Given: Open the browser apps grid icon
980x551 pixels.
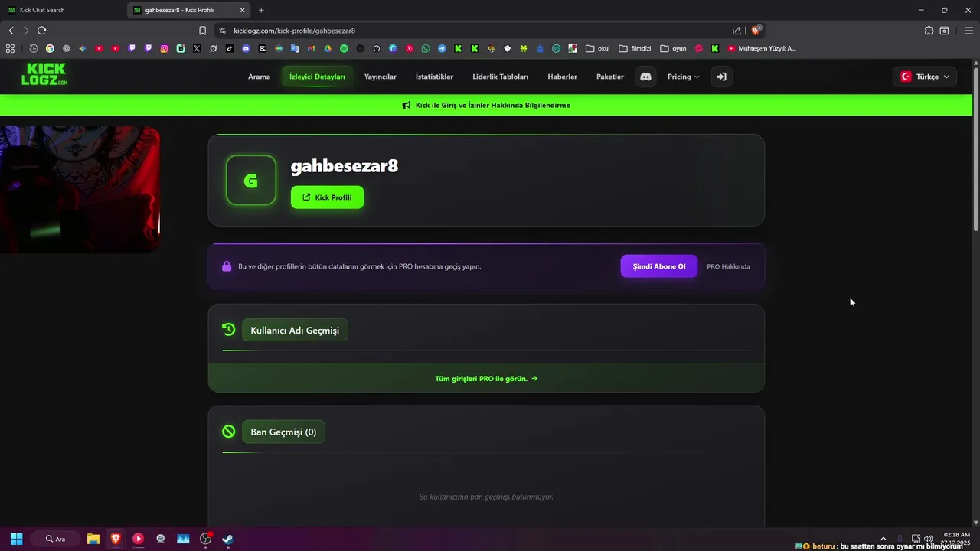Looking at the screenshot, I should point(10,48).
